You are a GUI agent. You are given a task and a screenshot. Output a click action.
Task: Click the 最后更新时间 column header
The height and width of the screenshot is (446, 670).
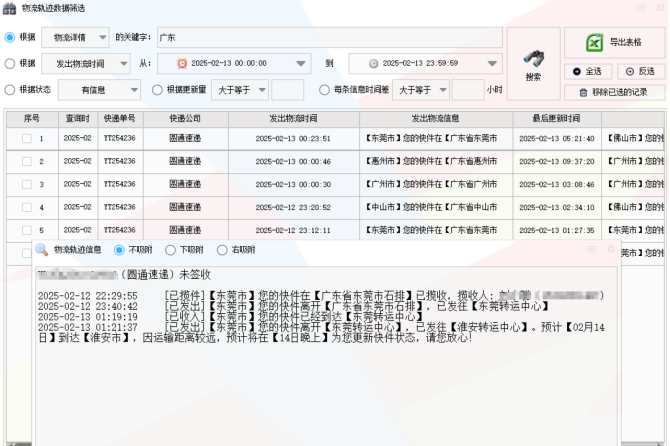(557, 119)
